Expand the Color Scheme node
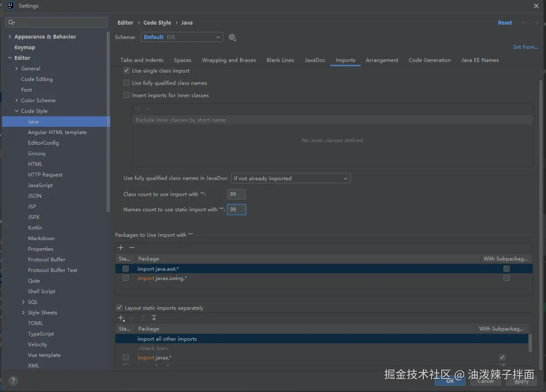 point(17,100)
